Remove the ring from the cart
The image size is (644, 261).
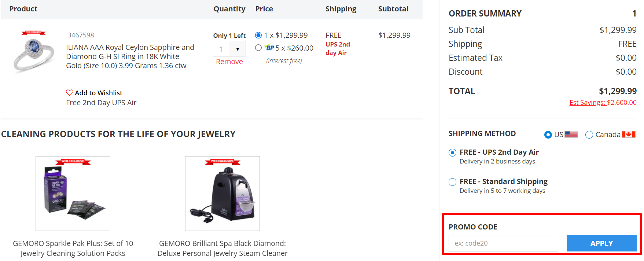229,62
